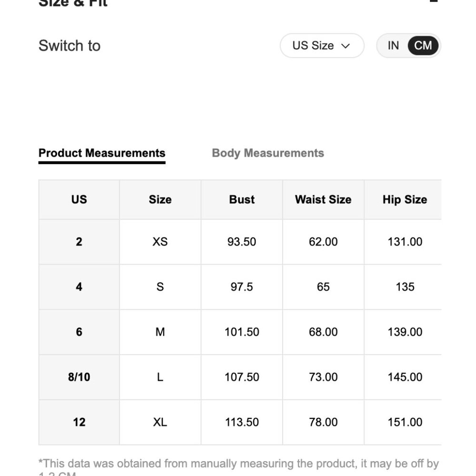Click the L waist value 73.00
This screenshot has height=476, width=476.
click(x=323, y=377)
